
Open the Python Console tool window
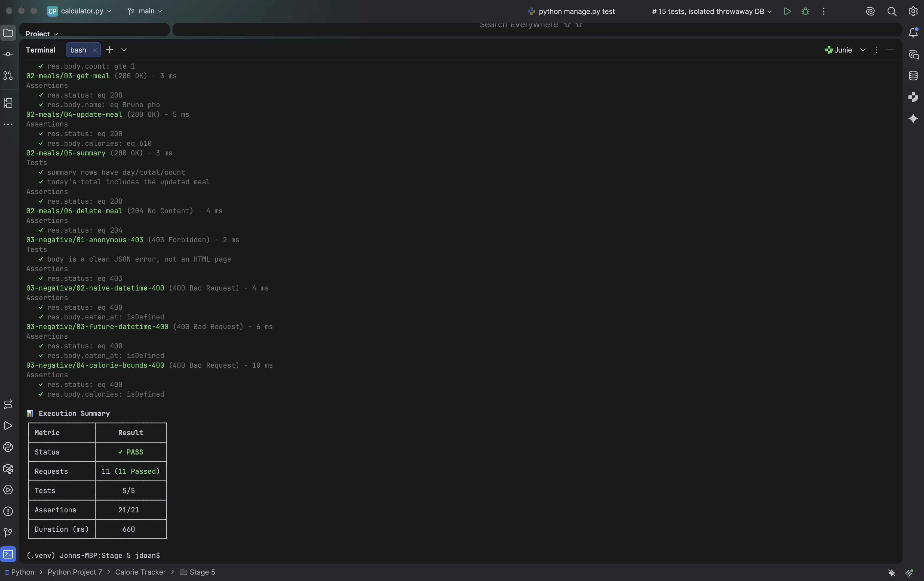8,447
